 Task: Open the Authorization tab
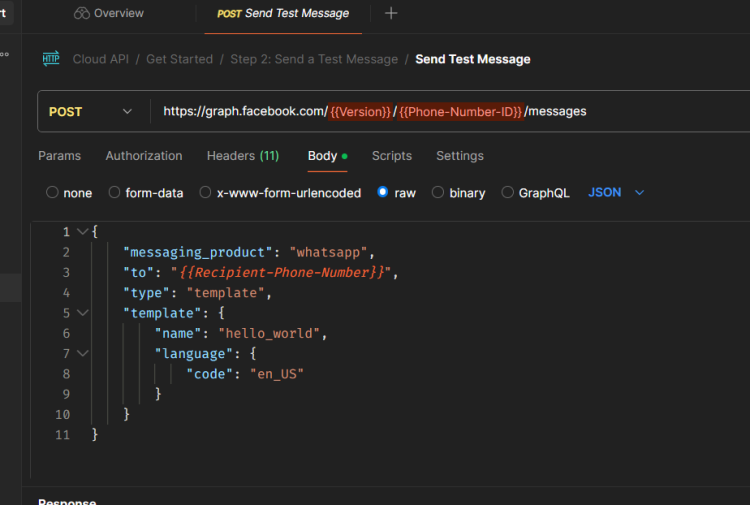pyautogui.click(x=143, y=156)
